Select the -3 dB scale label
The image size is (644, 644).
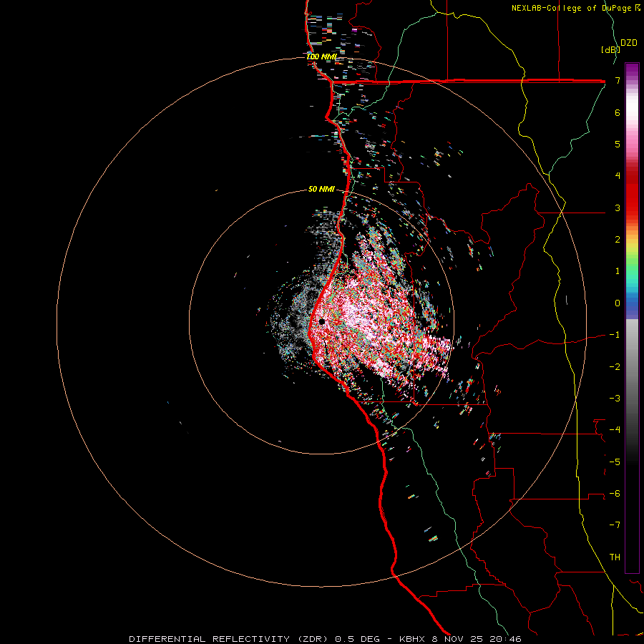click(x=615, y=399)
